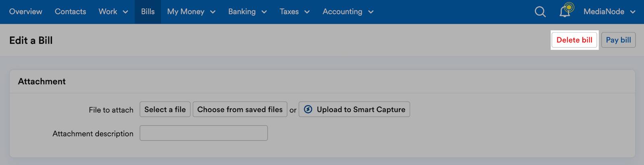Expand the Taxes dropdown menu
Image resolution: width=644 pixels, height=165 pixels.
tap(295, 12)
